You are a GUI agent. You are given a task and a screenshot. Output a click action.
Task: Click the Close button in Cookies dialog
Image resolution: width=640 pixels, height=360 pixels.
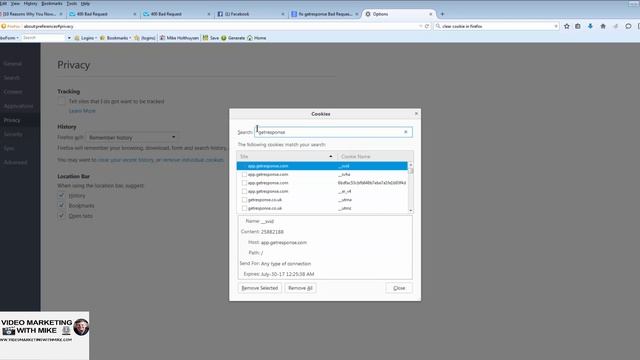(399, 288)
